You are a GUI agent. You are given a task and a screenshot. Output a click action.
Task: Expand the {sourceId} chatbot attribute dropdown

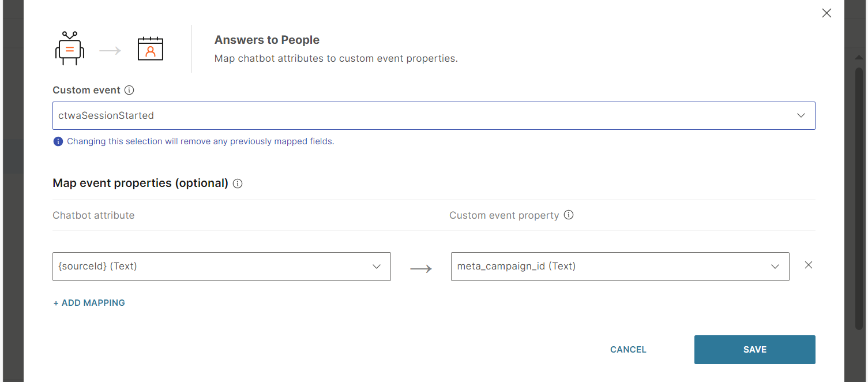coord(221,267)
